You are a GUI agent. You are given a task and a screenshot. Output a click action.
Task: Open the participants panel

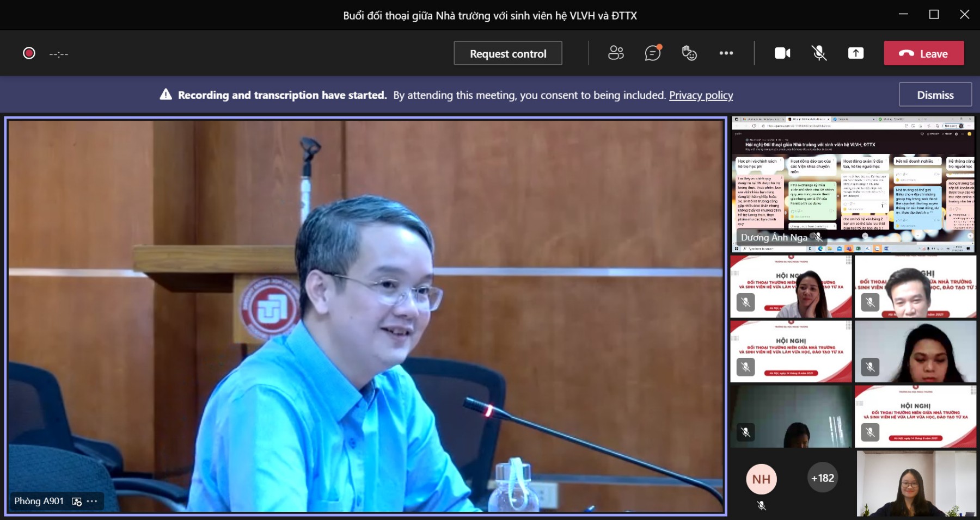point(616,53)
